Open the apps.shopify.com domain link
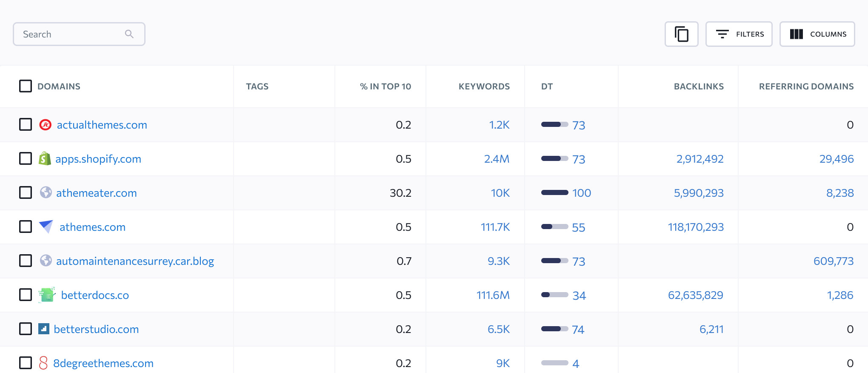The height and width of the screenshot is (373, 868). [x=98, y=159]
